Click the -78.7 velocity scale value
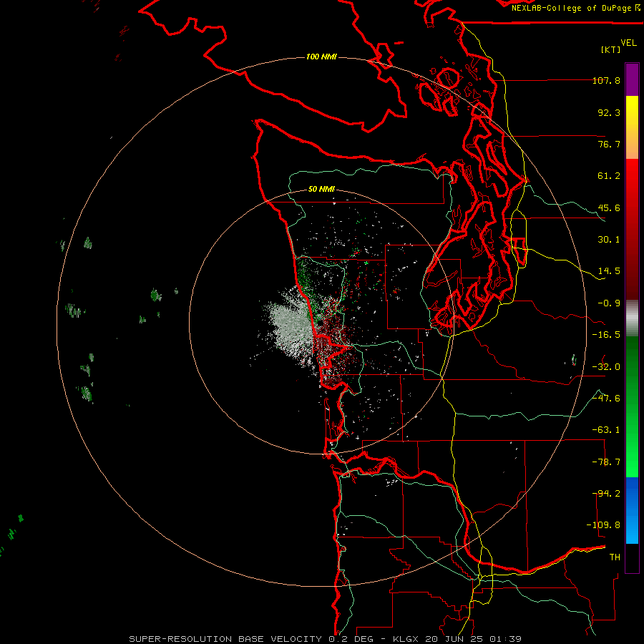The width and height of the screenshot is (644, 644). click(606, 462)
